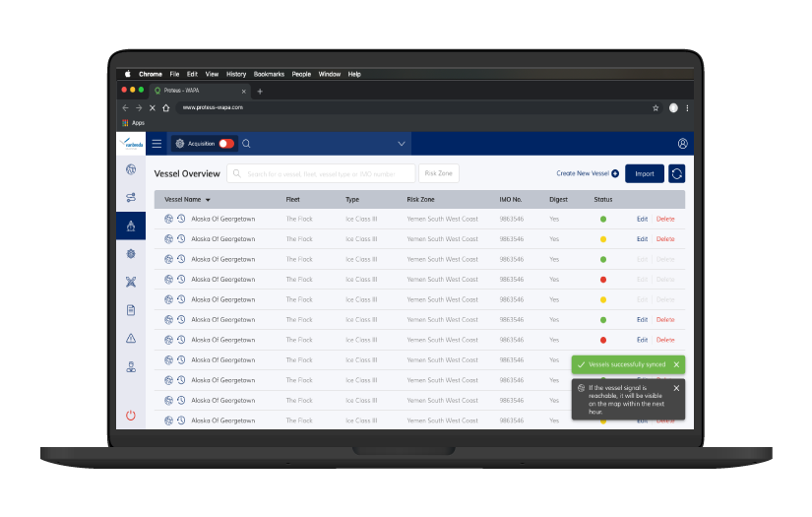Open the Apple menu
This screenshot has height=517, width=812.
click(x=127, y=74)
